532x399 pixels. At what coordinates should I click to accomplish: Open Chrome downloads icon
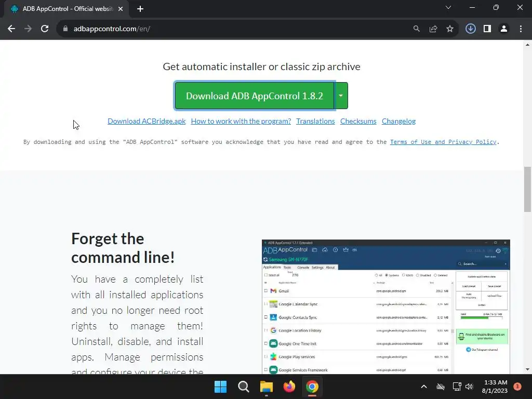470,29
